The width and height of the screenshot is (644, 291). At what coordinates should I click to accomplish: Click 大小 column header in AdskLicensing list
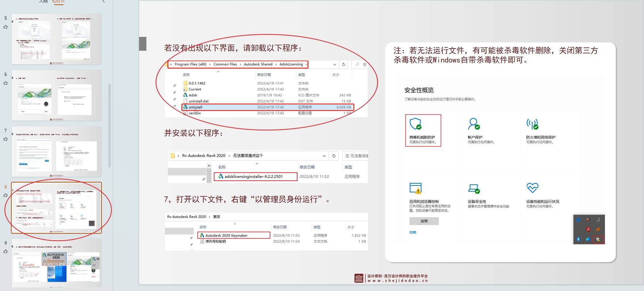click(336, 74)
